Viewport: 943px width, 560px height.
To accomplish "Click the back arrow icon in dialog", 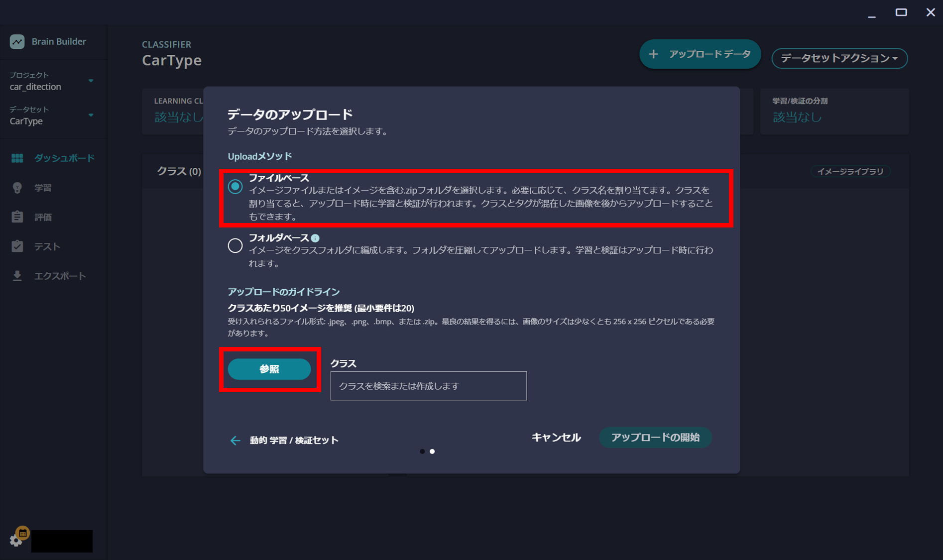I will 235,441.
